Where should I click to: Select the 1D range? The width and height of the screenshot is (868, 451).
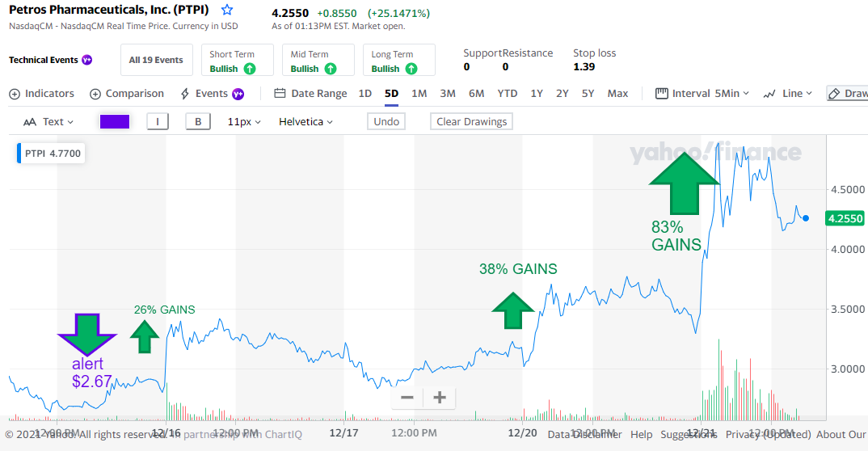point(364,94)
